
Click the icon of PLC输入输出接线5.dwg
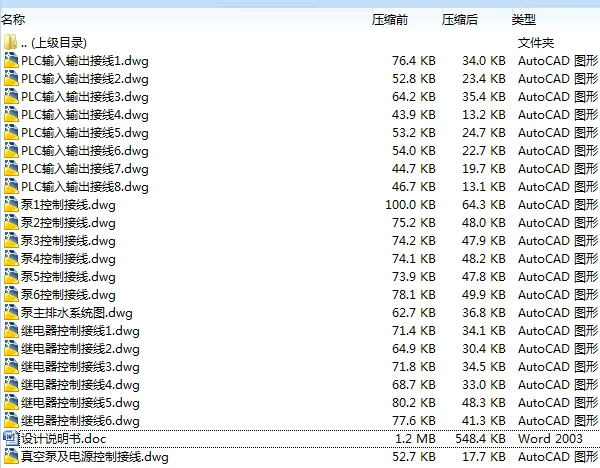[x=11, y=132]
